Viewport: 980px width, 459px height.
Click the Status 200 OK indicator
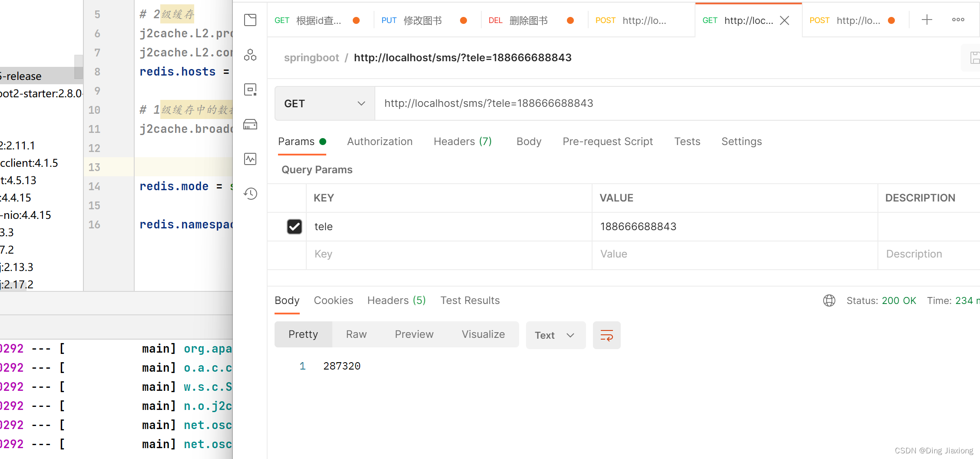[x=881, y=300]
